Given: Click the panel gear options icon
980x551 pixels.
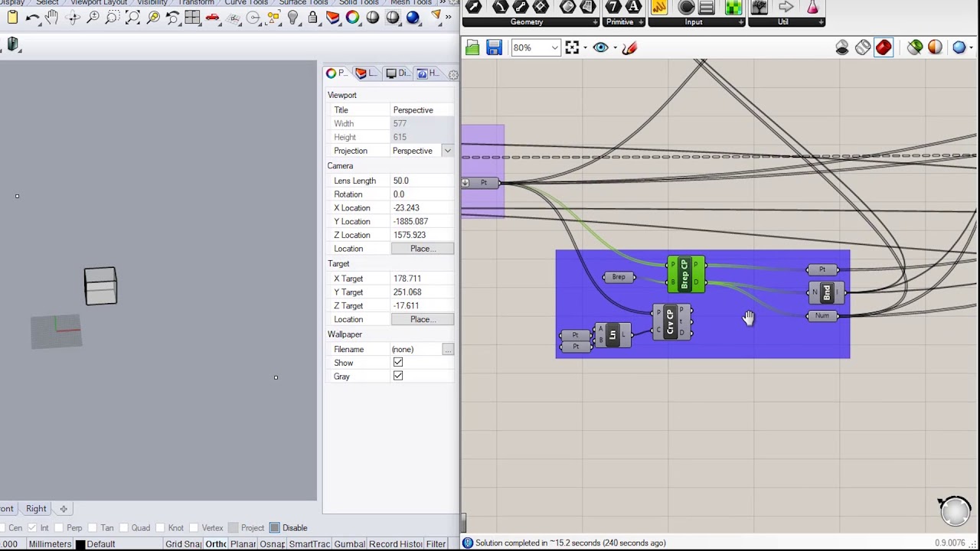Looking at the screenshot, I should (453, 74).
